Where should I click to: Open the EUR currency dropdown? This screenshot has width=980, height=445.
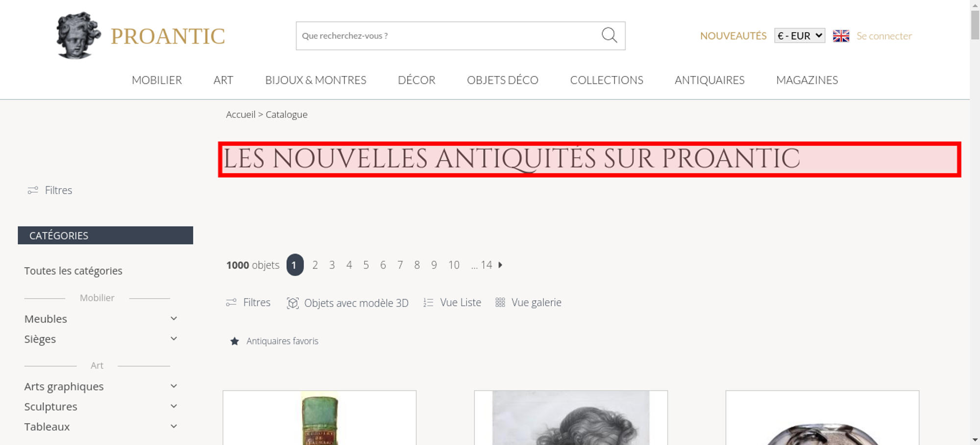pyautogui.click(x=800, y=36)
